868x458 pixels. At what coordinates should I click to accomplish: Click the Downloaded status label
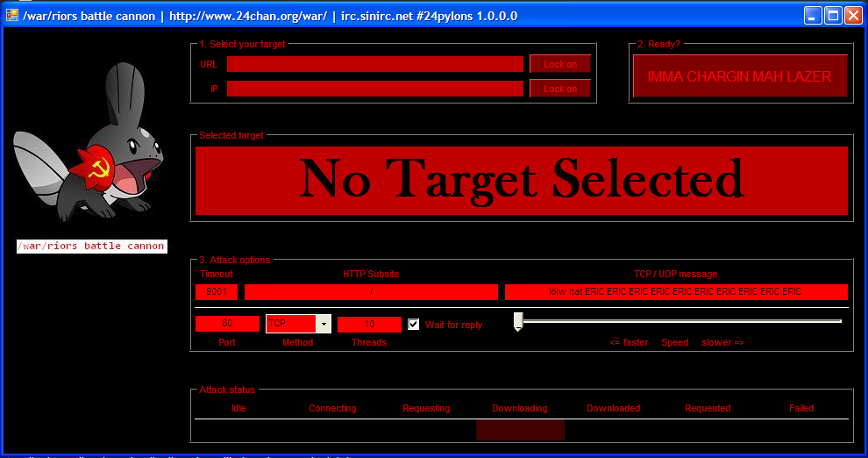[614, 408]
